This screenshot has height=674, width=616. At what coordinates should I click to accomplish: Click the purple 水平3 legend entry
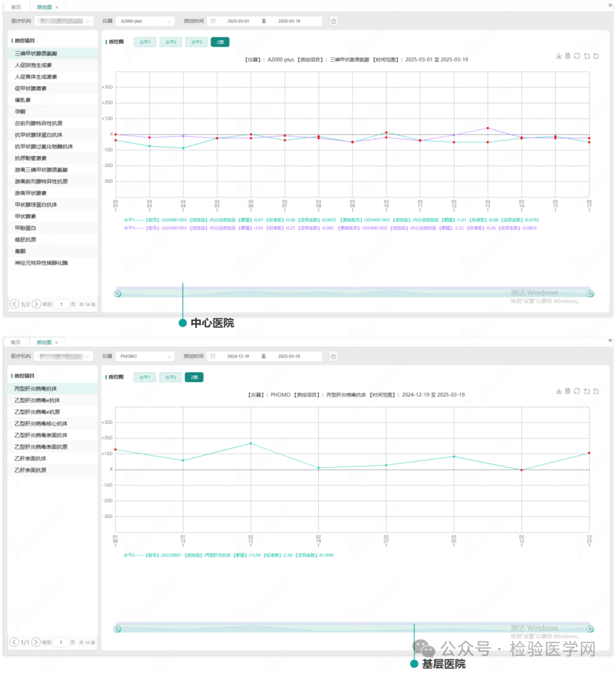(x=330, y=228)
